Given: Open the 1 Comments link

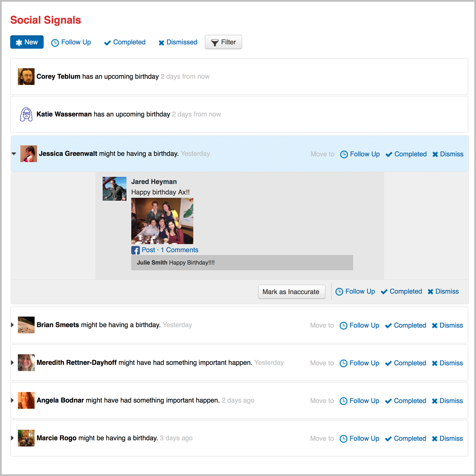Looking at the screenshot, I should pos(180,250).
